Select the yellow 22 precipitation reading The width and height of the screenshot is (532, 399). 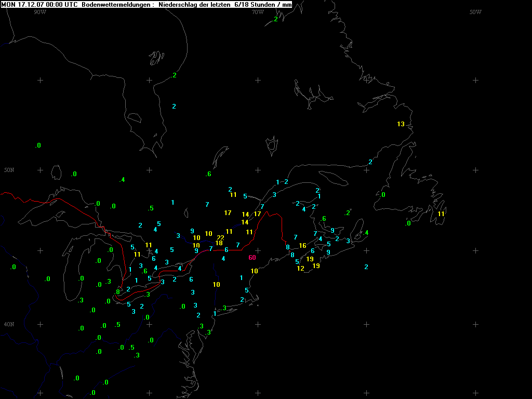click(220, 237)
